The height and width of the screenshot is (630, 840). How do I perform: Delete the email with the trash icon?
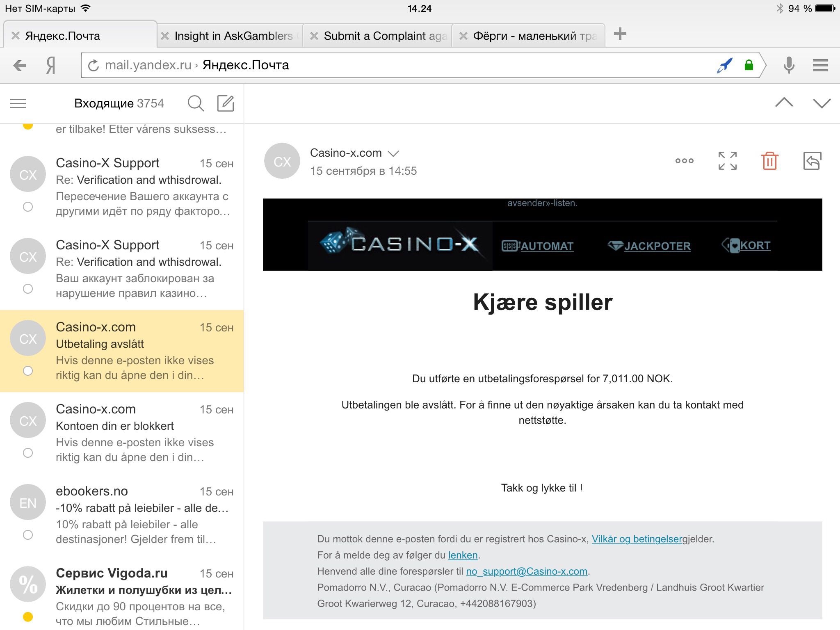tap(770, 161)
